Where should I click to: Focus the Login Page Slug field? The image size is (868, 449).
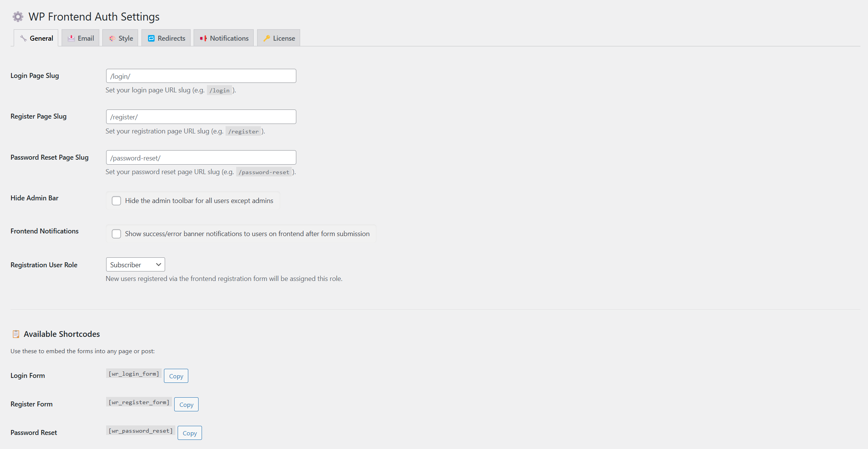click(201, 76)
